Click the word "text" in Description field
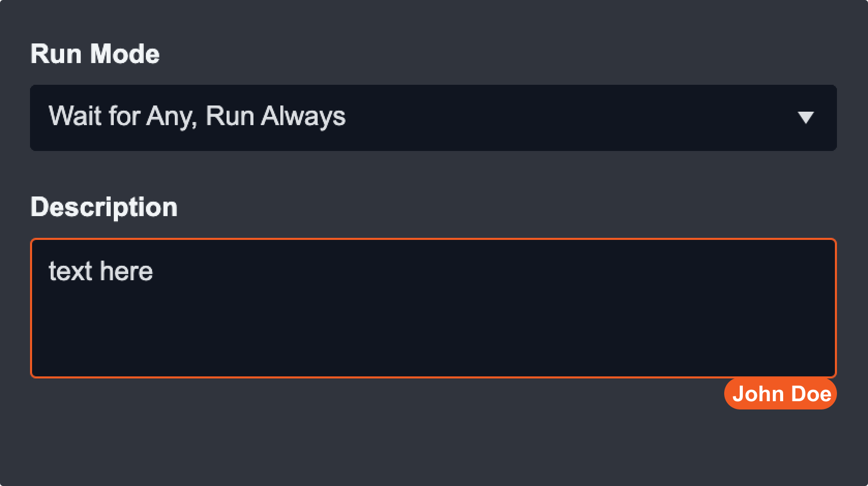Viewport: 868px width, 486px height. pos(70,271)
